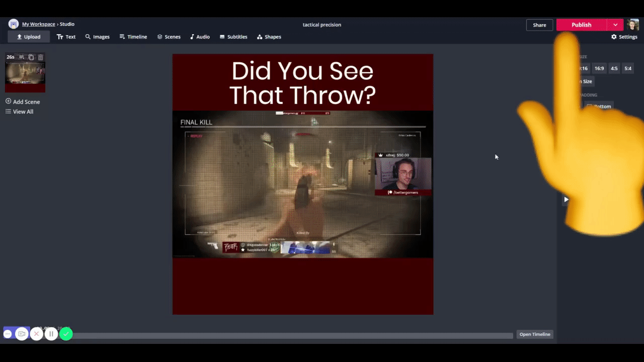Open recorder options with three-dots button
Image resolution: width=644 pixels, height=362 pixels.
(8, 334)
